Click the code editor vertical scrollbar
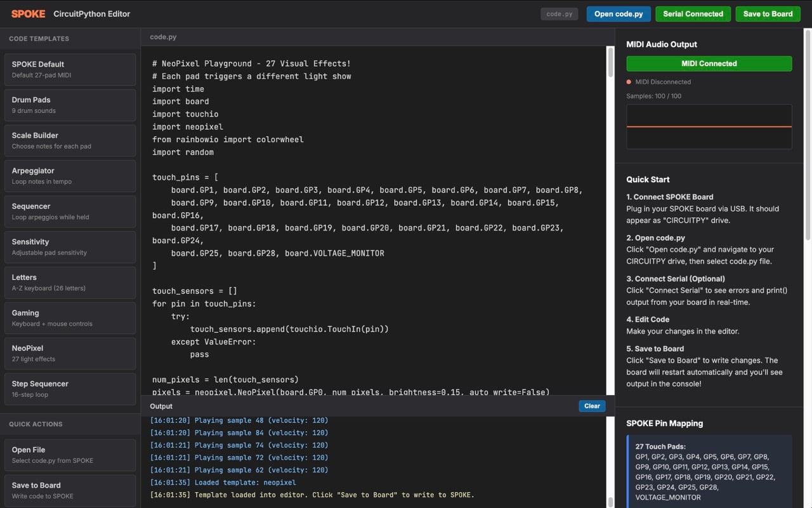Viewport: 812px width, 508px height. pyautogui.click(x=610, y=62)
